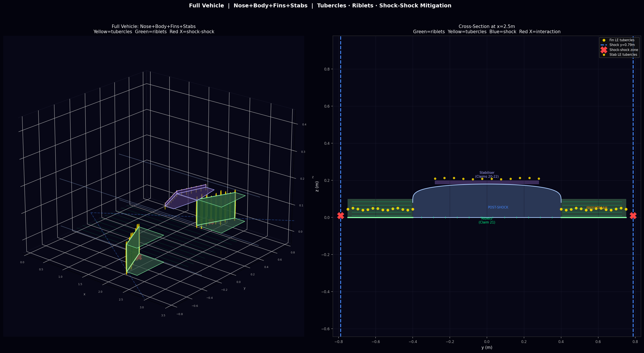Click the 'y (m)' axis label under cross-section
This screenshot has width=644, height=353.
click(487, 347)
